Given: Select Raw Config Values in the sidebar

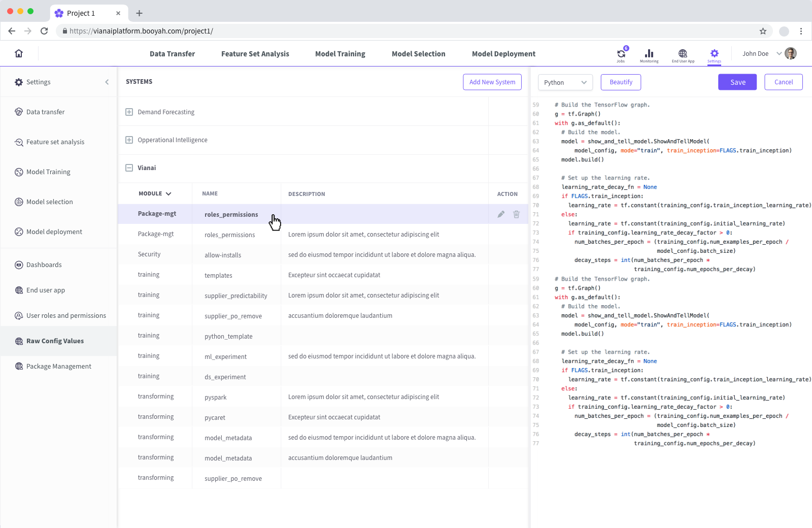Looking at the screenshot, I should (x=55, y=341).
